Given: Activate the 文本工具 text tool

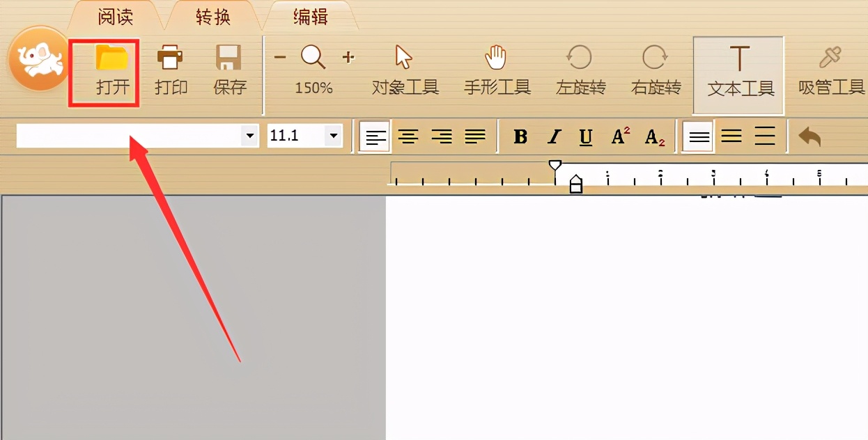Looking at the screenshot, I should [x=739, y=75].
